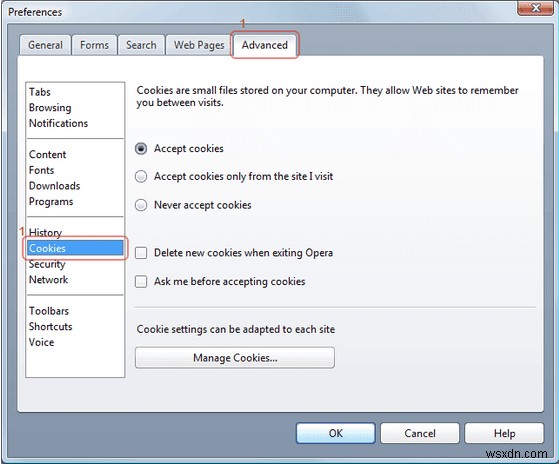Select the Advanced tab
559x464 pixels.
265,45
